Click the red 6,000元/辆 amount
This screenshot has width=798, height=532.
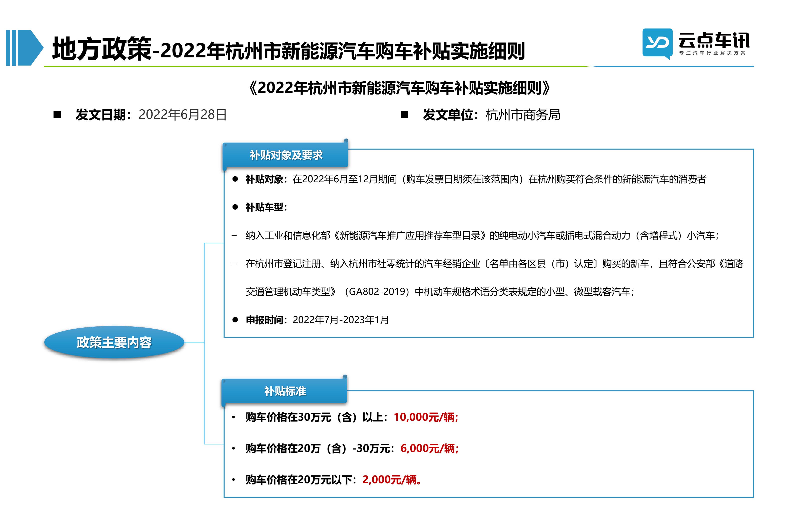tap(429, 448)
